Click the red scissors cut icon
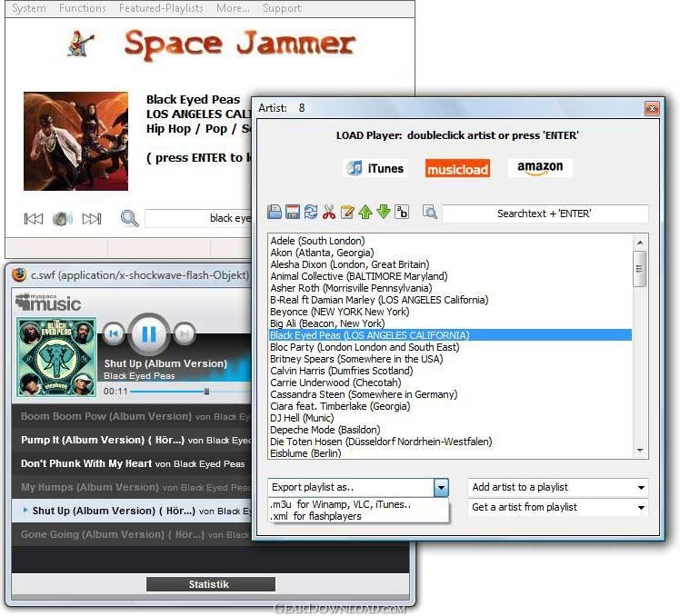Image resolution: width=680 pixels, height=616 pixels. tap(329, 212)
